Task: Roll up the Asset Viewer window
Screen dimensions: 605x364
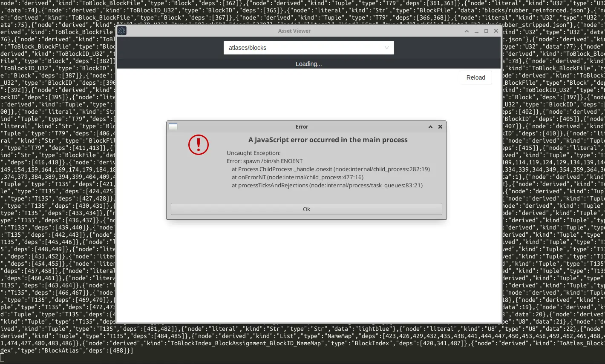Action: pyautogui.click(x=467, y=31)
